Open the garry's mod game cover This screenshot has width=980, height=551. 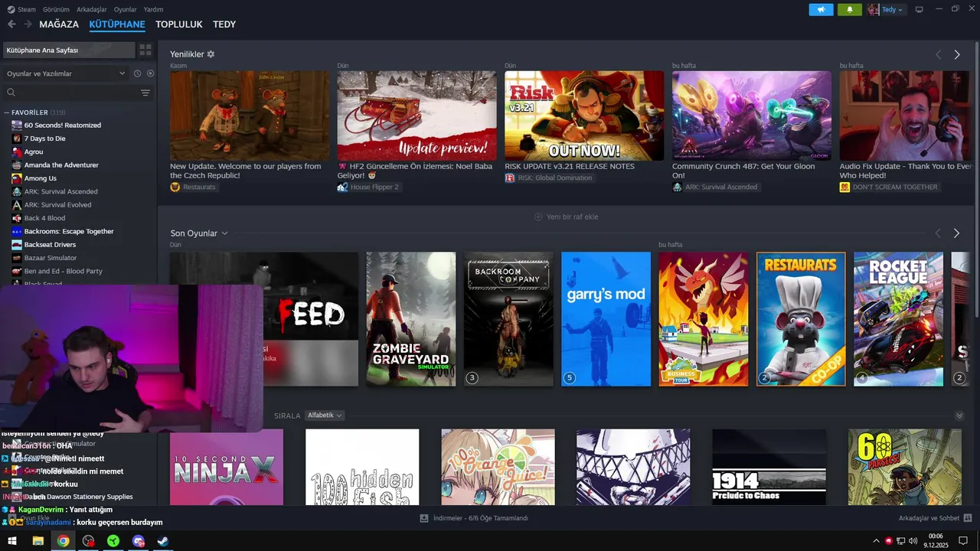(606, 319)
